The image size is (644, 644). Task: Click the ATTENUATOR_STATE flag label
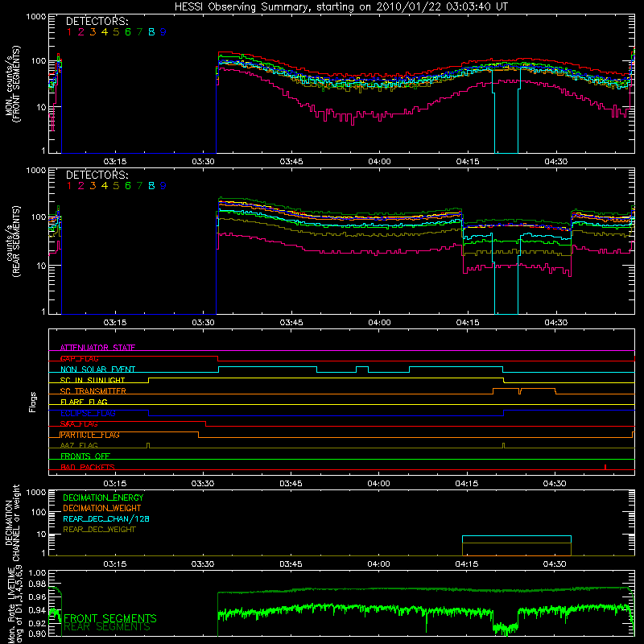point(97,348)
